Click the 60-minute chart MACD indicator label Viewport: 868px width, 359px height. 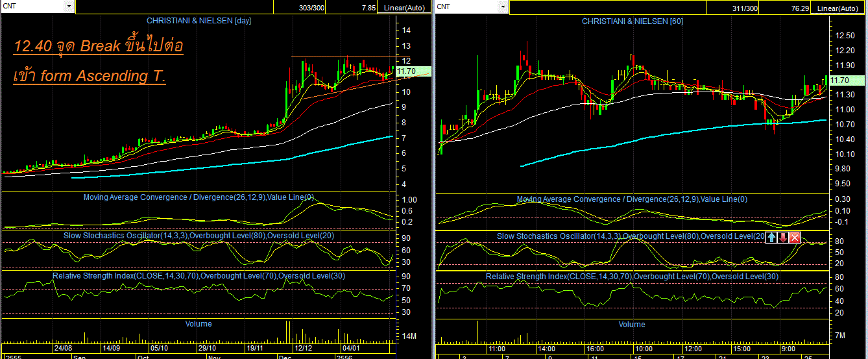tap(632, 199)
